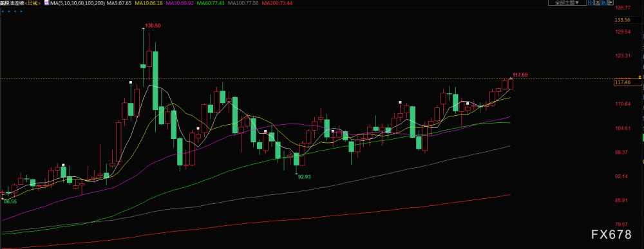Click the MA indicator icon before MA(5,10,30,60,100,200)
Screen dimensions: 644x249
coord(46,3)
